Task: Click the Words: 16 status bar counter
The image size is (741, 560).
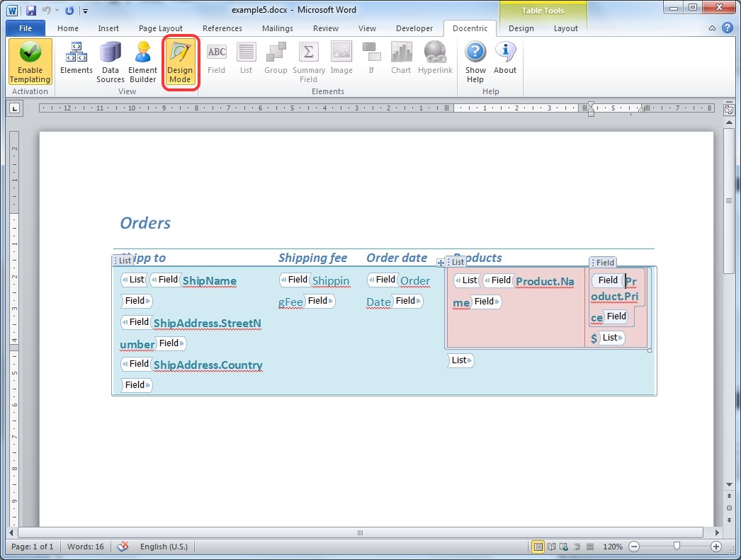Action: (x=85, y=546)
